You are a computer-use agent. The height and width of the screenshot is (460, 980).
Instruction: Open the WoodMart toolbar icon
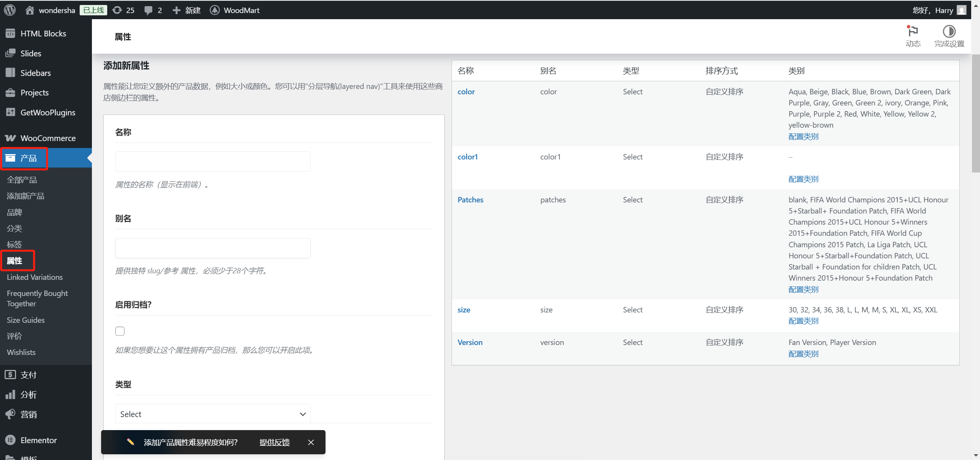click(x=215, y=10)
